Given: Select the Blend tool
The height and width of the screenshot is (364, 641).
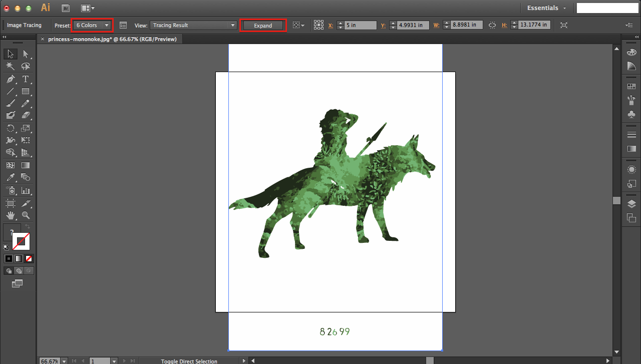Looking at the screenshot, I should pyautogui.click(x=26, y=177).
